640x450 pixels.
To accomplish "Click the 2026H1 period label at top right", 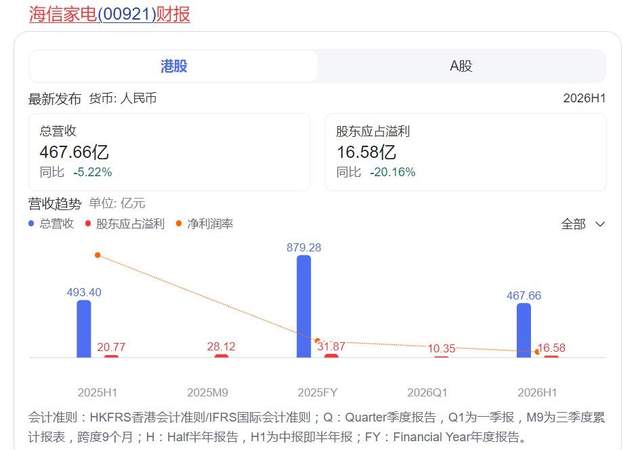I will (584, 98).
